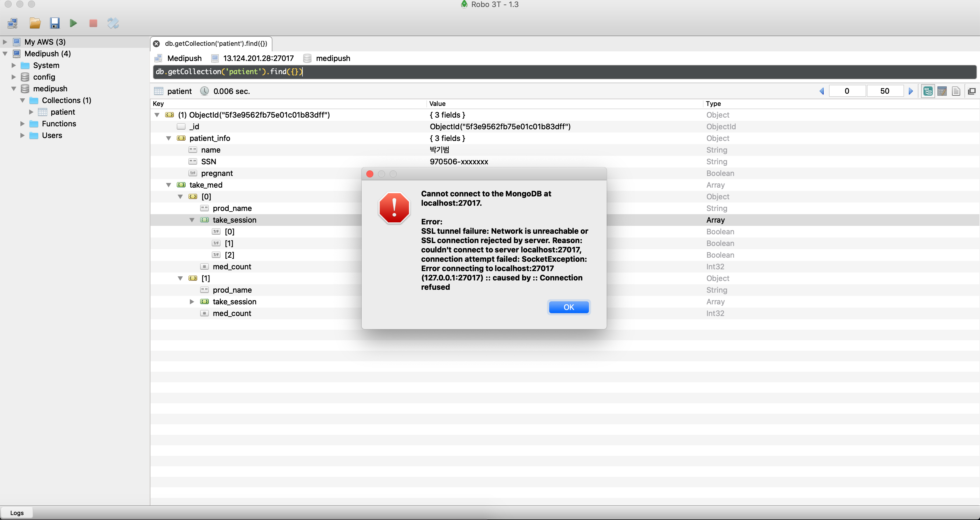Go to previous page of results
The height and width of the screenshot is (520, 980).
822,91
